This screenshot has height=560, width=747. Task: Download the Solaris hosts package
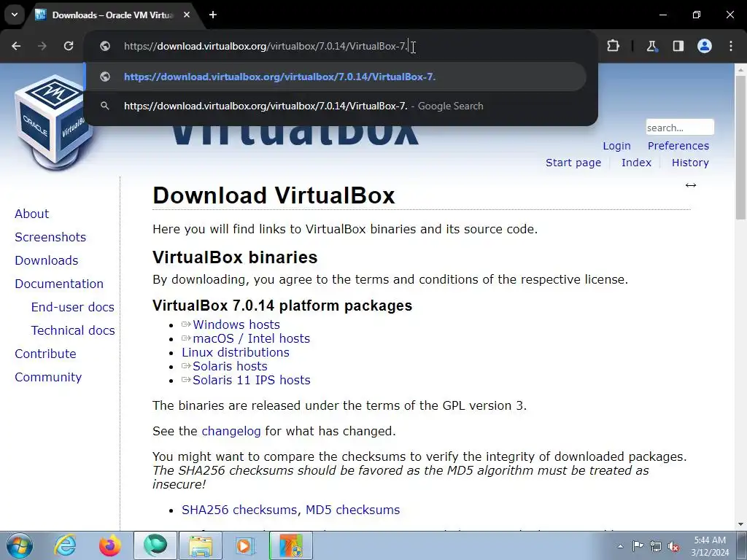pyautogui.click(x=230, y=366)
